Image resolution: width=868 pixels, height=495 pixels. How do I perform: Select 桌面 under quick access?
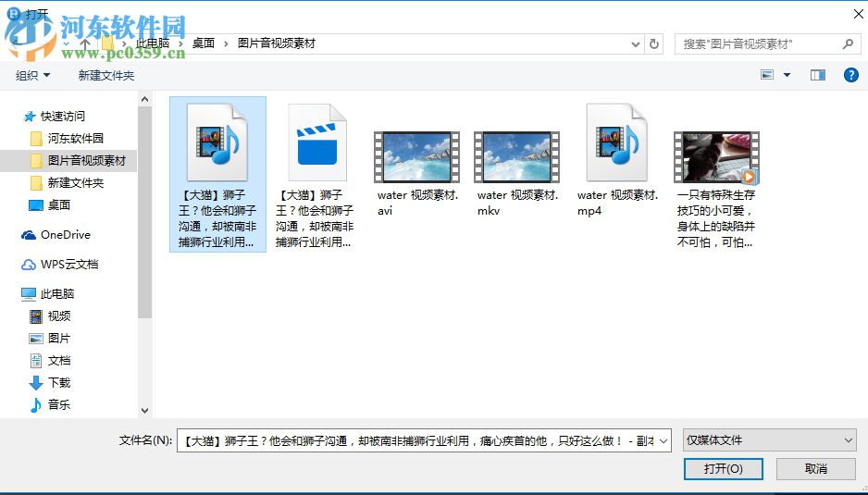tap(58, 204)
